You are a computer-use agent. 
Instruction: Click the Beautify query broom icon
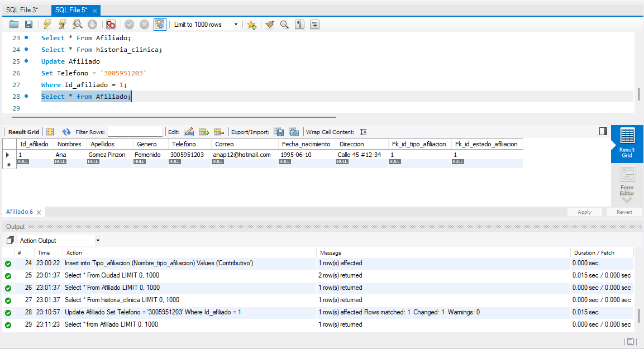pos(270,25)
